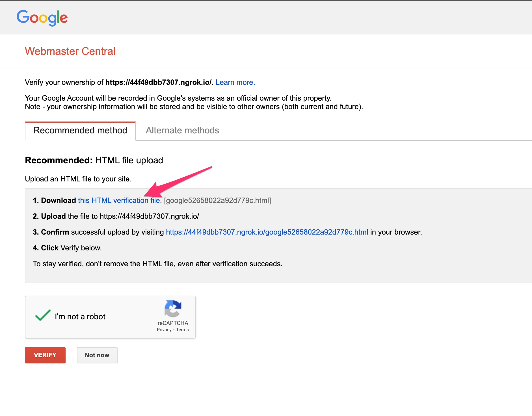Click the Not now button
Viewport: 532px width, 416px height.
(97, 355)
